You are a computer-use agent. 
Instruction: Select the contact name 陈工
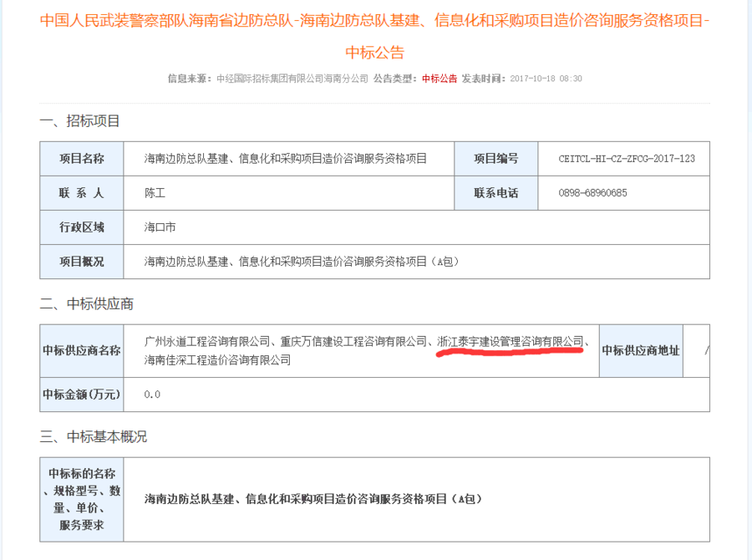point(155,193)
